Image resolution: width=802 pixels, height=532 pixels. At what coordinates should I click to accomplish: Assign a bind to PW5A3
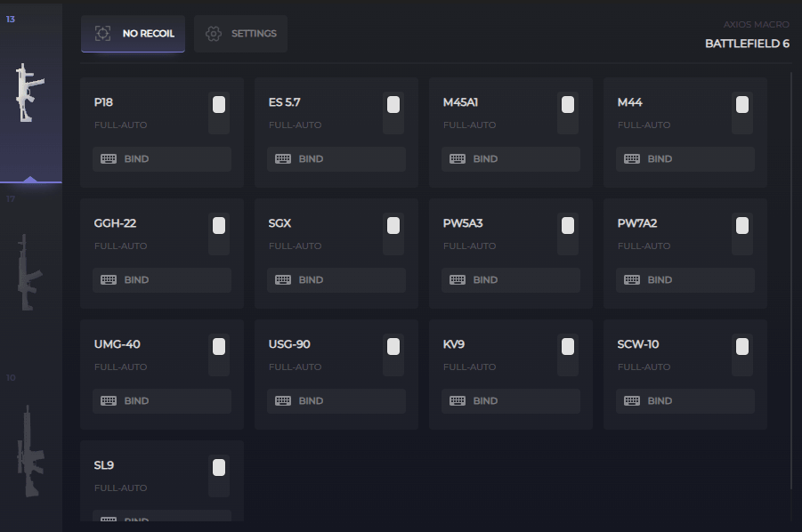click(511, 280)
